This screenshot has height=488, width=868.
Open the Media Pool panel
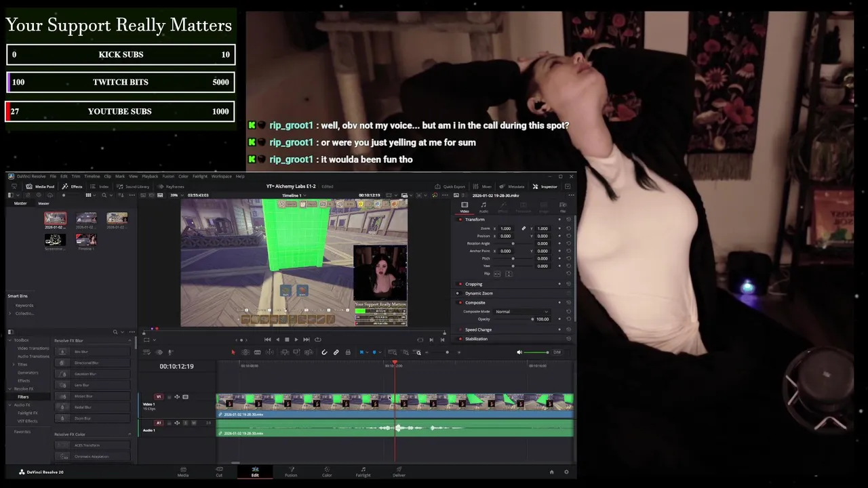41,186
